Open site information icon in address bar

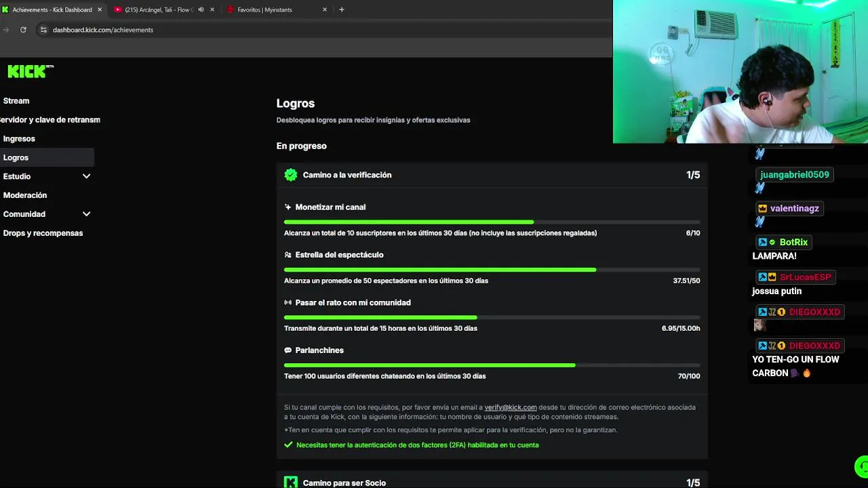[x=43, y=30]
